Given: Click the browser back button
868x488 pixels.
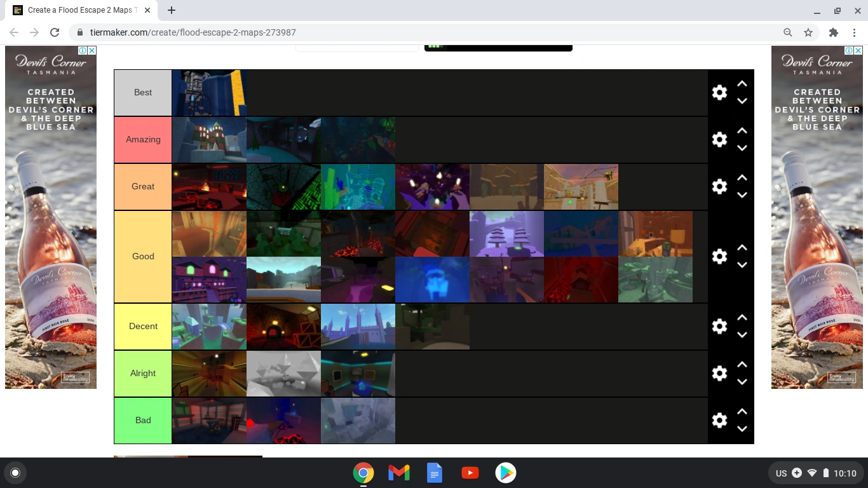Looking at the screenshot, I should (14, 32).
